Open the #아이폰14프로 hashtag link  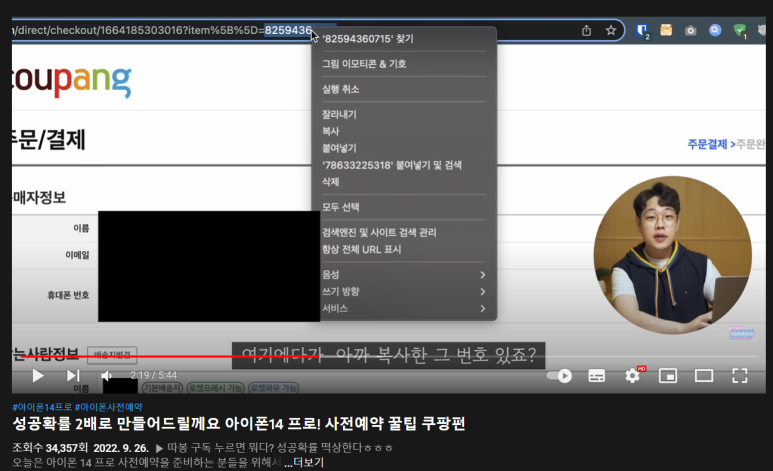(42, 407)
